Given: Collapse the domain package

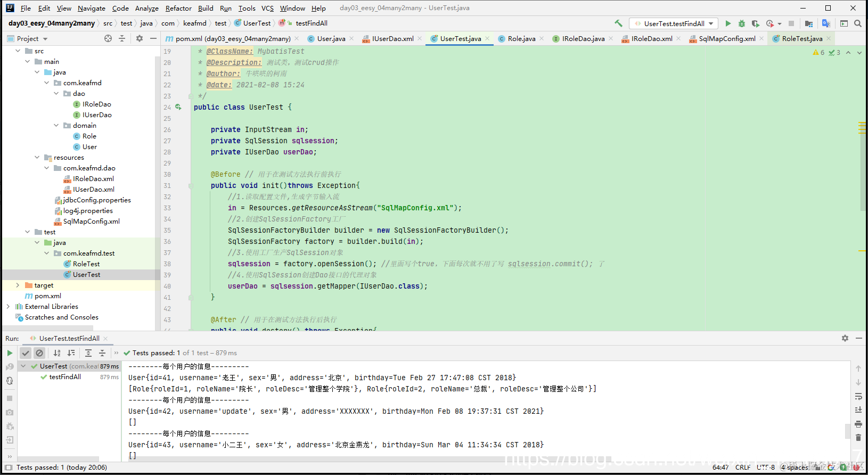Looking at the screenshot, I should click(x=56, y=126).
